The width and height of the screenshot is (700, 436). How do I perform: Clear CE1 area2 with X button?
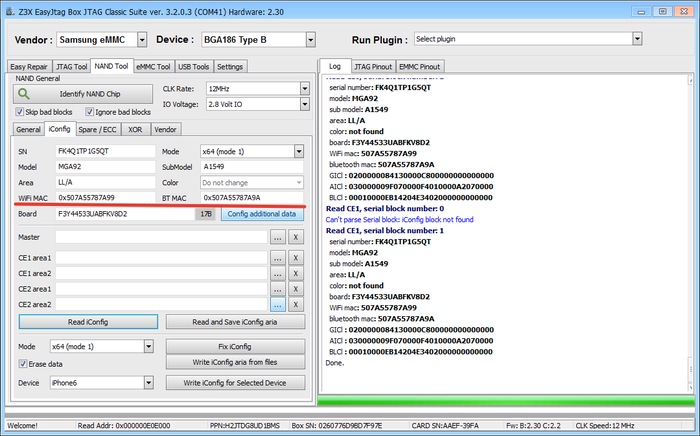[x=296, y=274]
